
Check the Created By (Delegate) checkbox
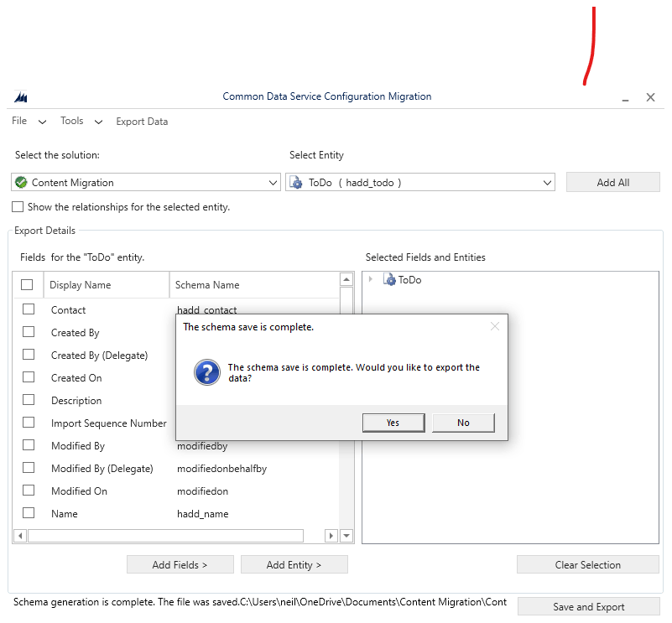[29, 355]
